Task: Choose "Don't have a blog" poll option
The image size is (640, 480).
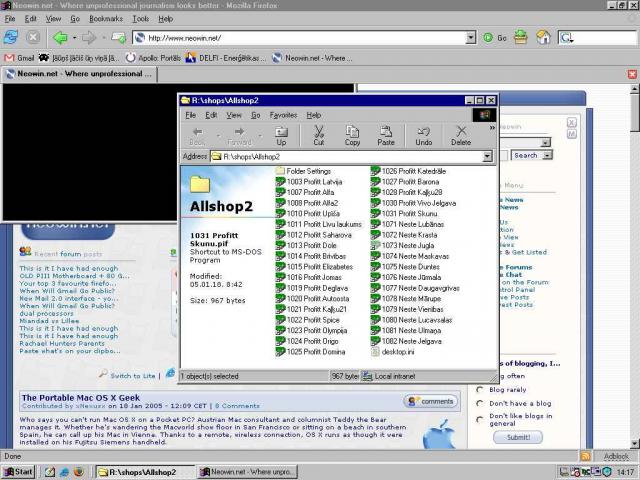Action: point(481,403)
